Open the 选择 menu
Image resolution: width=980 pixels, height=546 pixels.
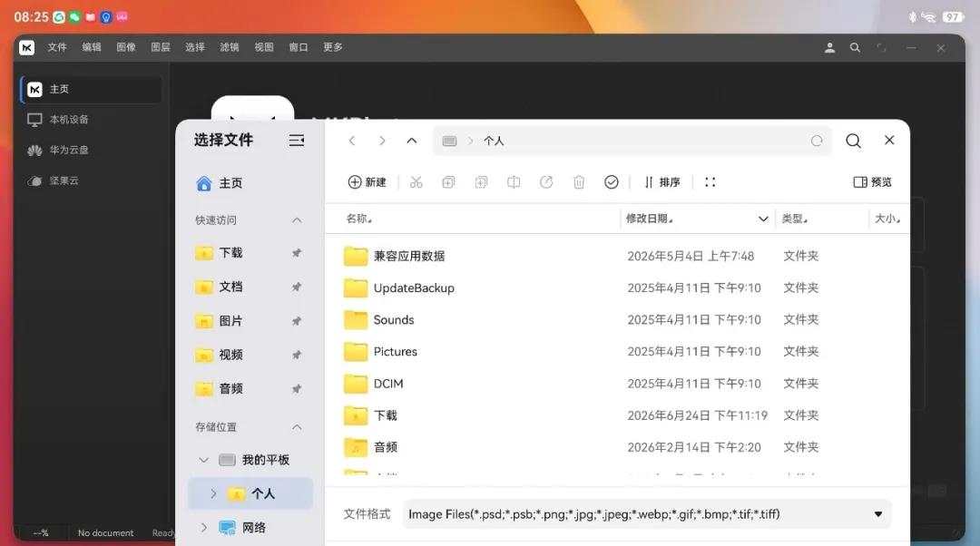point(194,47)
